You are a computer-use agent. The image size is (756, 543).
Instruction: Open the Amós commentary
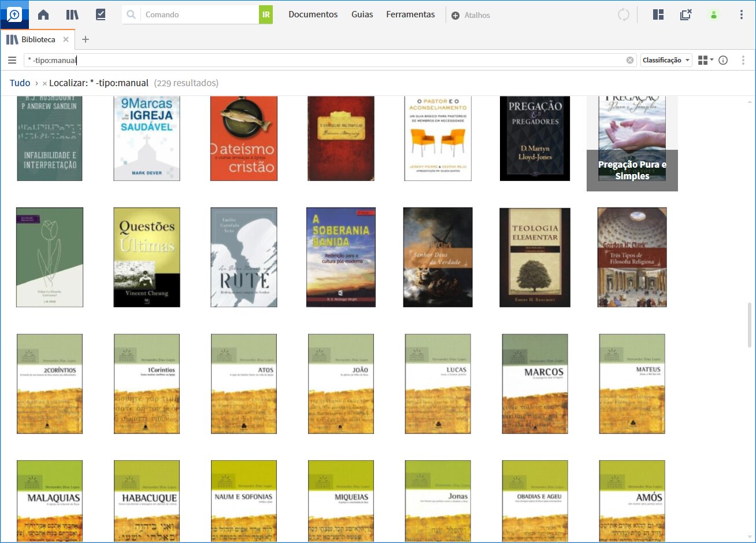click(632, 501)
